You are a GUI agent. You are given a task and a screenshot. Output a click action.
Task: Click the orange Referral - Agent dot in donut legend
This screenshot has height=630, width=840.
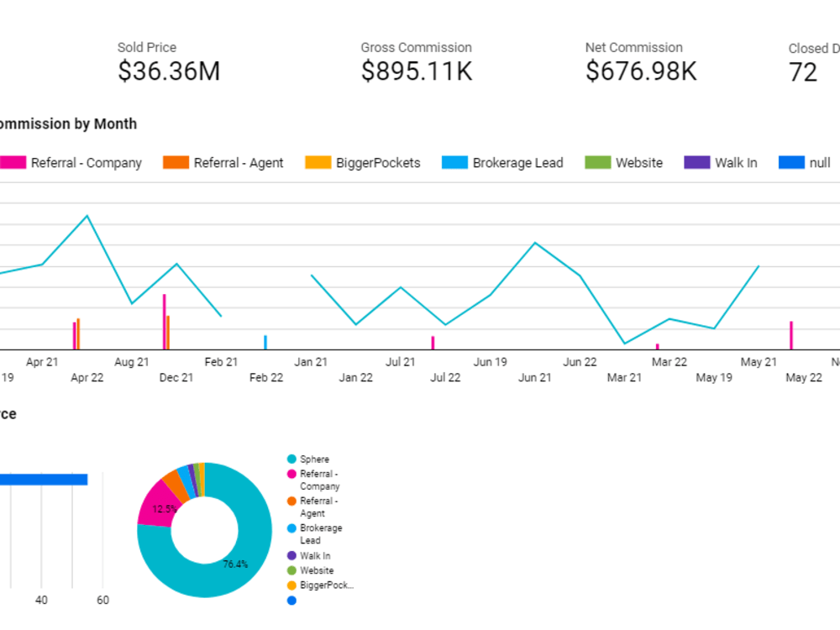point(291,501)
